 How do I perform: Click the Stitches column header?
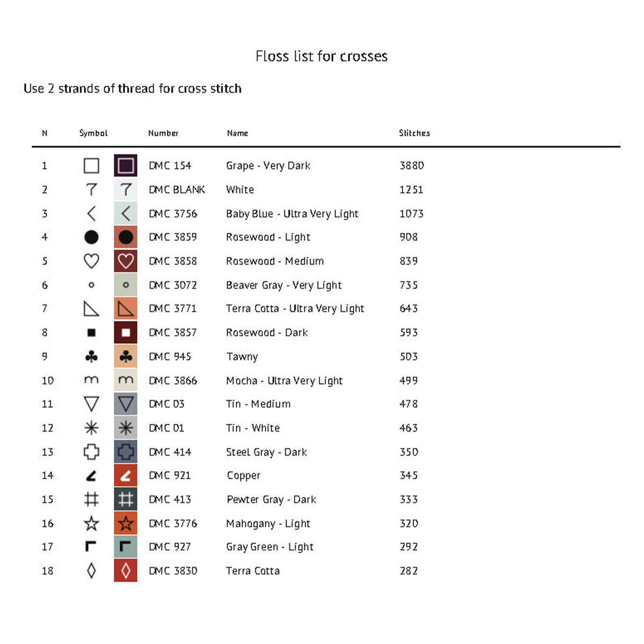[414, 133]
